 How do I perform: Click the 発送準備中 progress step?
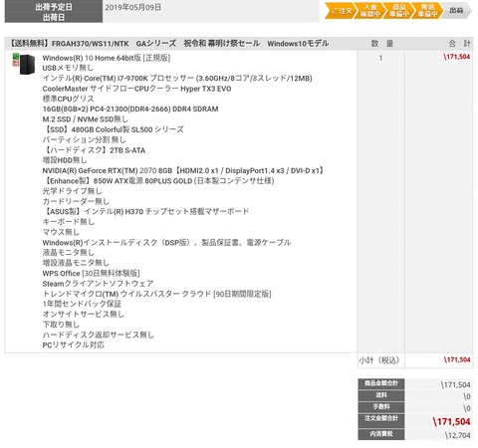pos(427,10)
